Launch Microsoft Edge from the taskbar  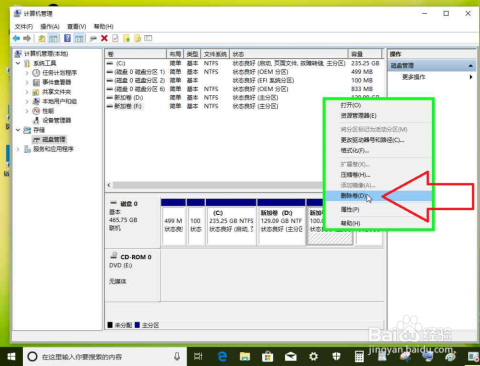[x=222, y=357]
